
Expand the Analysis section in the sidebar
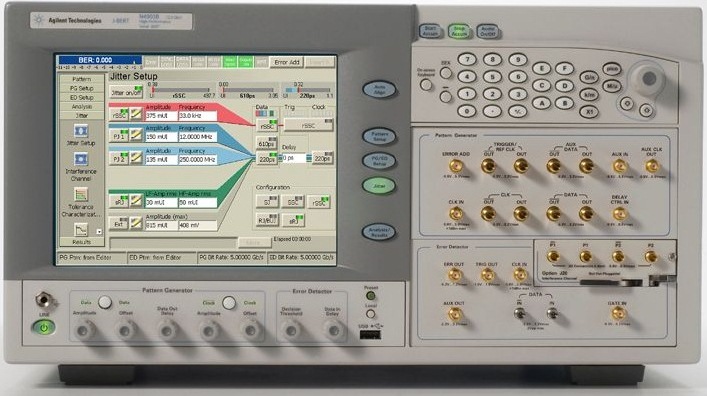[82, 106]
